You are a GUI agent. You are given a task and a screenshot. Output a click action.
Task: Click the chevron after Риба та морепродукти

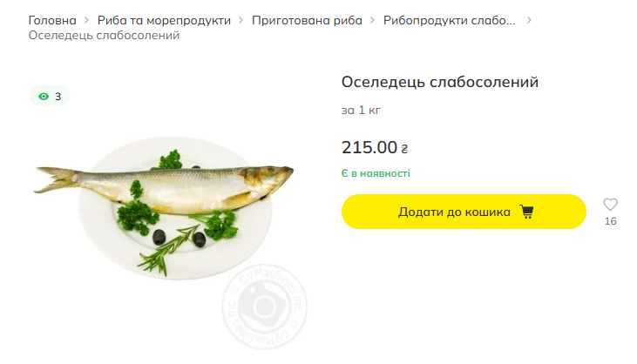(x=241, y=19)
